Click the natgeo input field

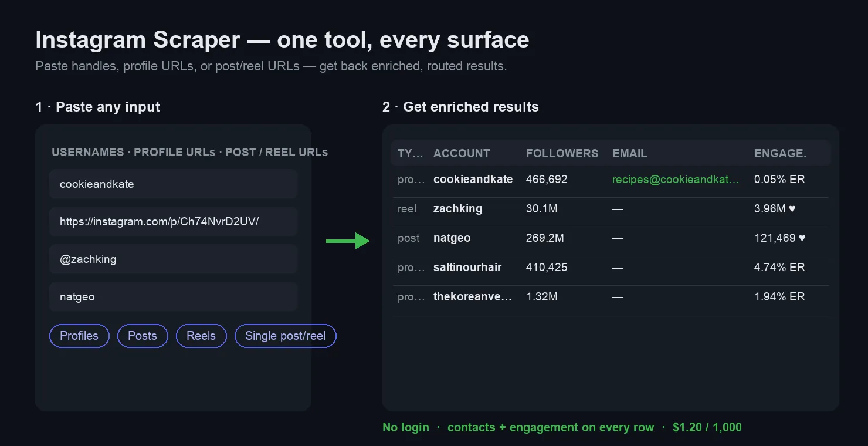coord(174,296)
